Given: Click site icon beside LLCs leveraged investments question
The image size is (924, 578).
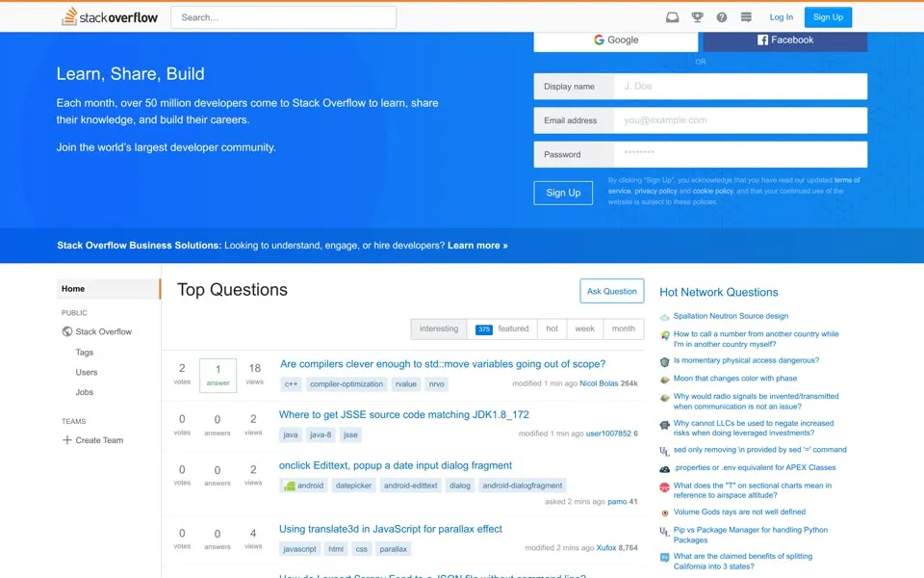Looking at the screenshot, I should coord(665,424).
